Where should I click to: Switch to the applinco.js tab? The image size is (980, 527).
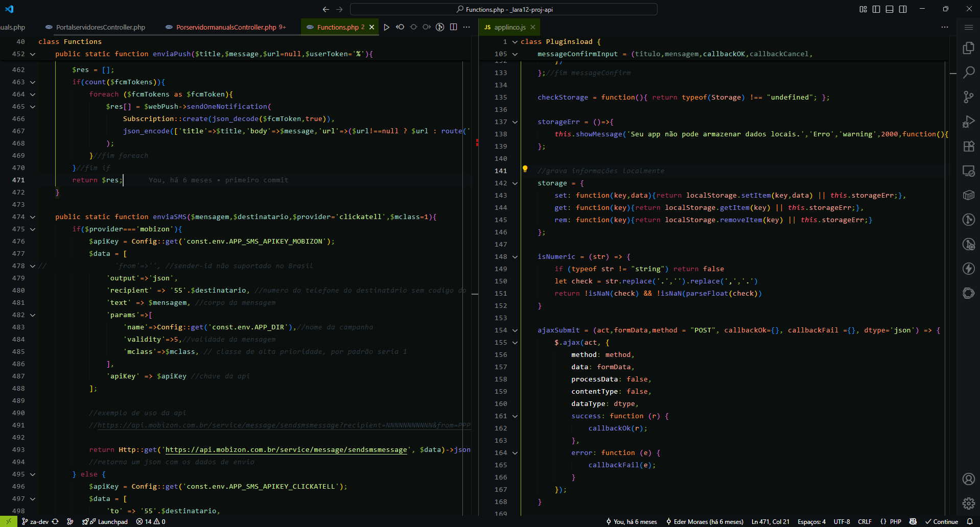tap(509, 27)
